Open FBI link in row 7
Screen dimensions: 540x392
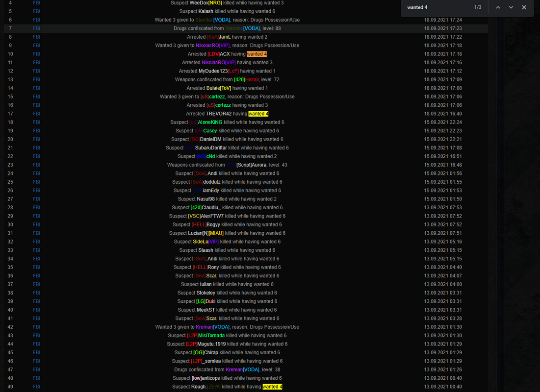point(36,28)
